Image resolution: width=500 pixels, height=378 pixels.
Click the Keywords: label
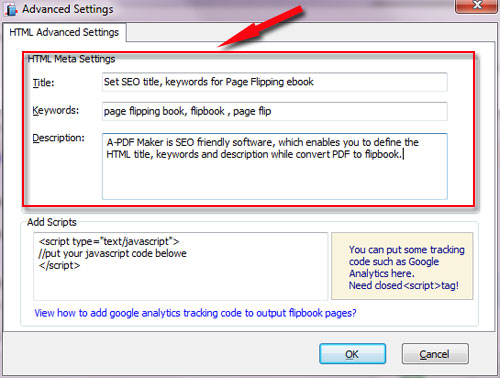[56, 110]
